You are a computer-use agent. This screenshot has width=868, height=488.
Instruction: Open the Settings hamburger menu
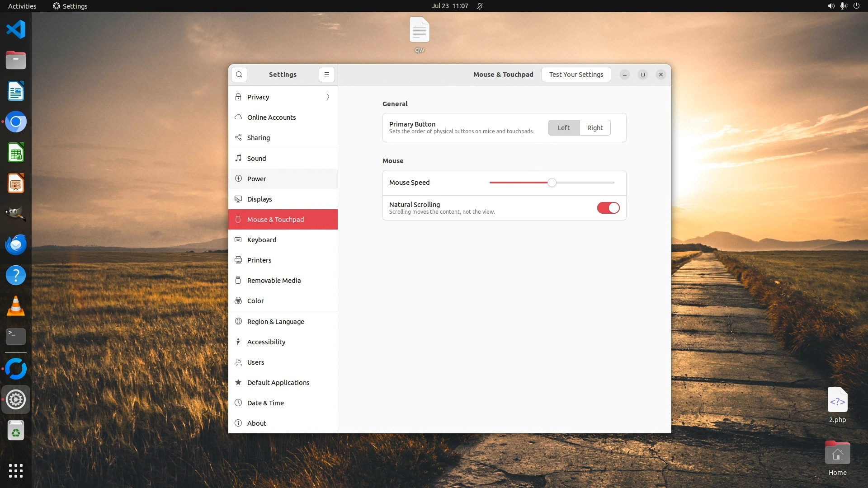(327, 75)
